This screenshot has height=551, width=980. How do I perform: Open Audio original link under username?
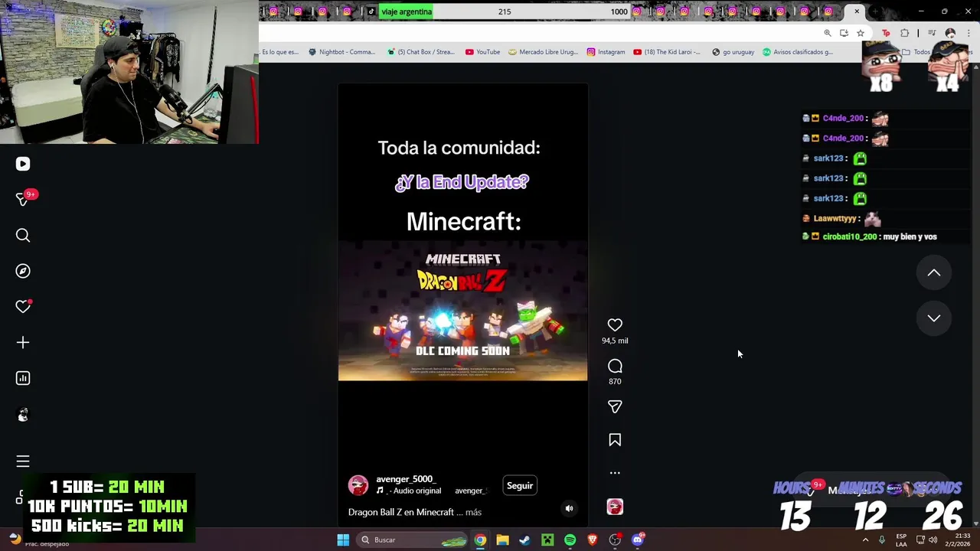(x=415, y=491)
